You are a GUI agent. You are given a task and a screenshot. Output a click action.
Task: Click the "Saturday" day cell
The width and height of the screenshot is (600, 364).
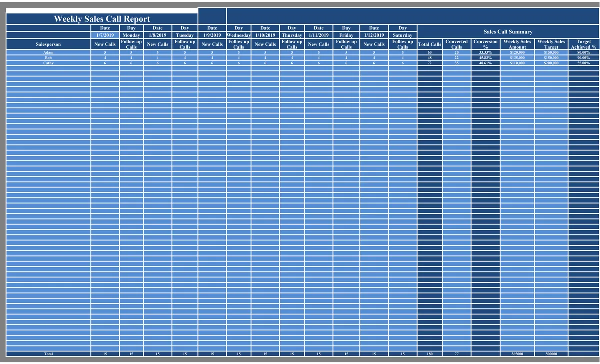coord(402,35)
